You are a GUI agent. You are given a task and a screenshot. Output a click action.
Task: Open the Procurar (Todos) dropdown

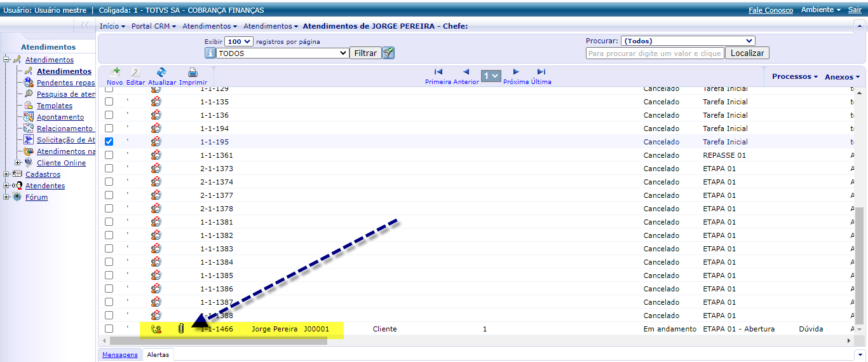point(688,41)
